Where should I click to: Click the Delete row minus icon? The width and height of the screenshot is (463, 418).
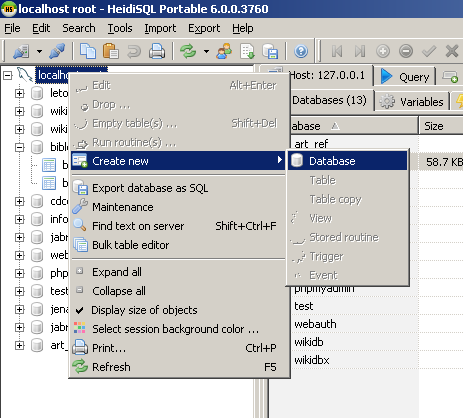[x=406, y=51]
